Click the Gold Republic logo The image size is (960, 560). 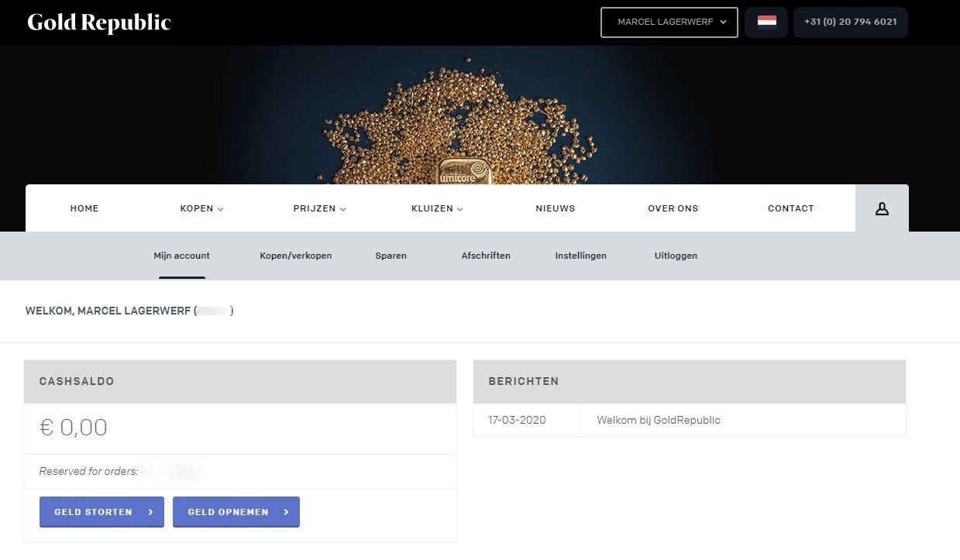[99, 22]
